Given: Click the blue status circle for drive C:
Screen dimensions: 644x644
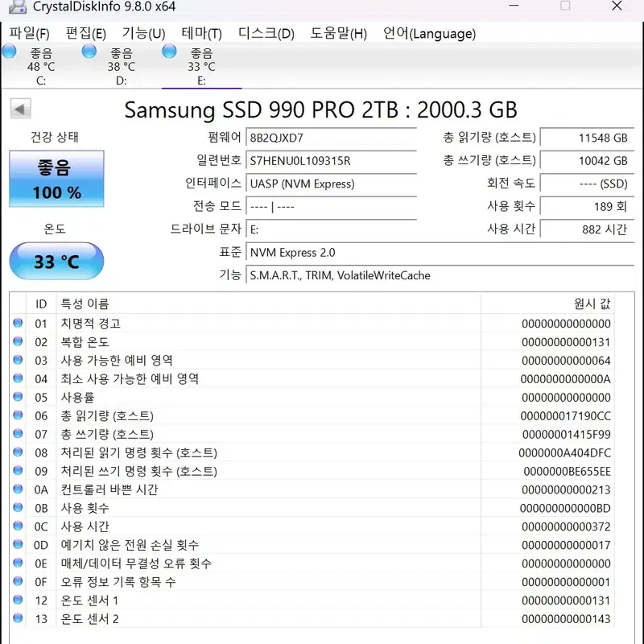Looking at the screenshot, I should (x=9, y=52).
